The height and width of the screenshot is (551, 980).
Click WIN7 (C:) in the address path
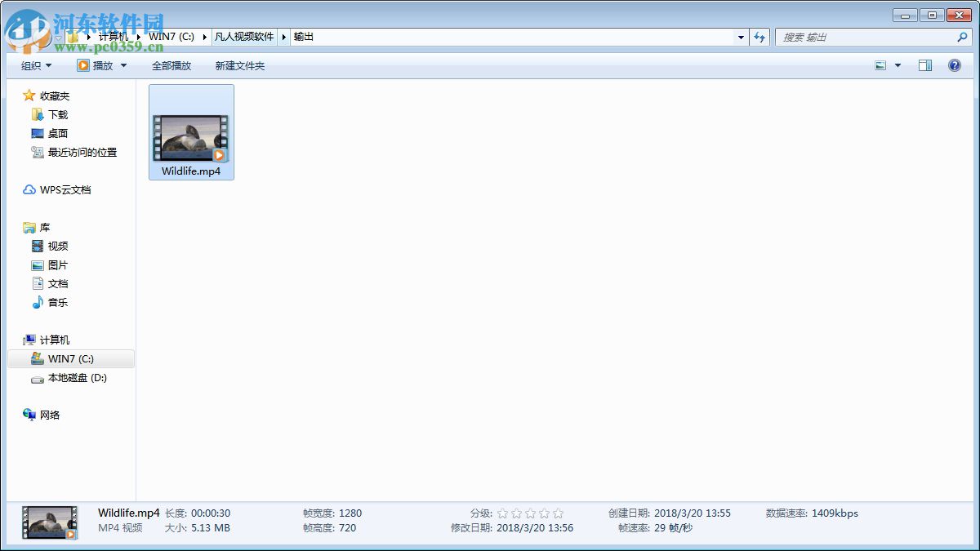click(x=171, y=37)
